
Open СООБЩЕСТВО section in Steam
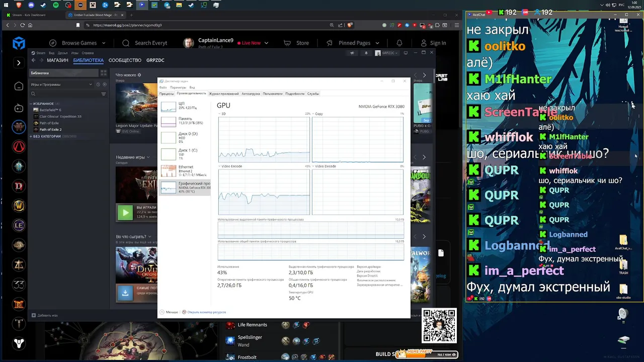125,60
